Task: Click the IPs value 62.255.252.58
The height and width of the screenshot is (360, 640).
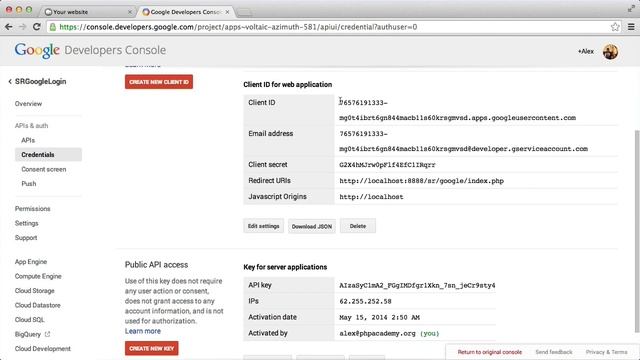Action: coord(365,301)
